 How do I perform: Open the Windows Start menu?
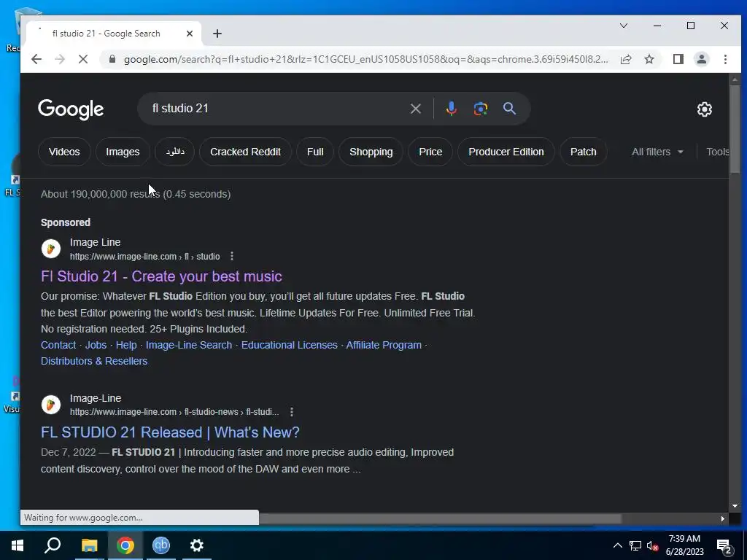click(x=18, y=545)
